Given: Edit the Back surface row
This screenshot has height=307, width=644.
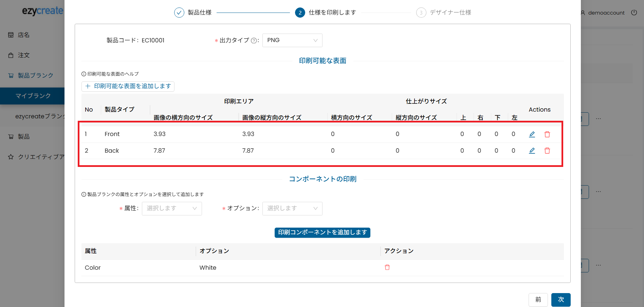Looking at the screenshot, I should 532,151.
